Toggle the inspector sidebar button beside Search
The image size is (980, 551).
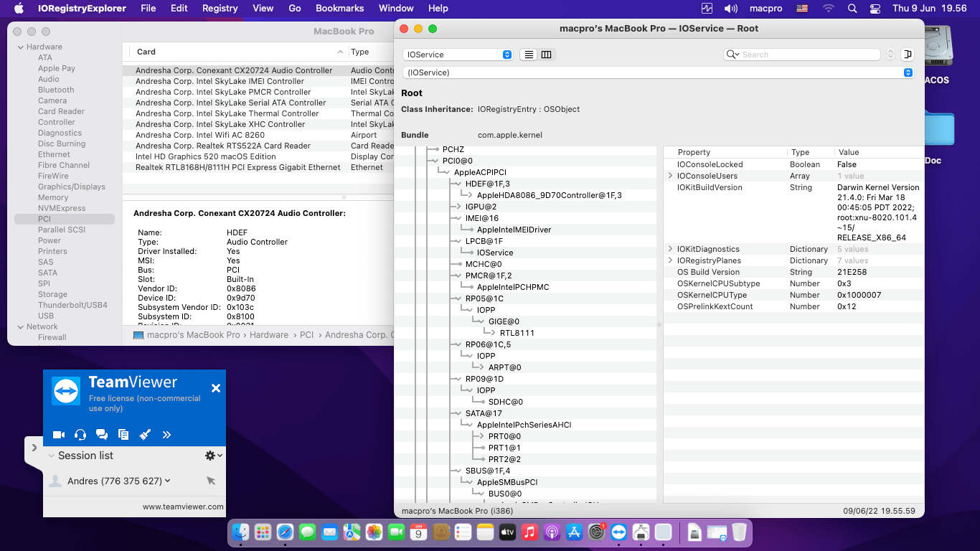pyautogui.click(x=908, y=55)
